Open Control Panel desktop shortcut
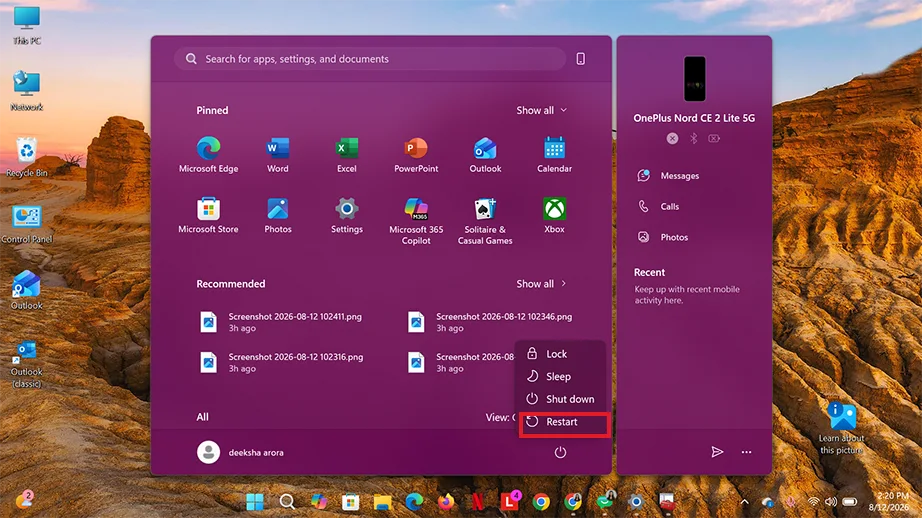Viewport: 922px width, 518px height. [26, 223]
